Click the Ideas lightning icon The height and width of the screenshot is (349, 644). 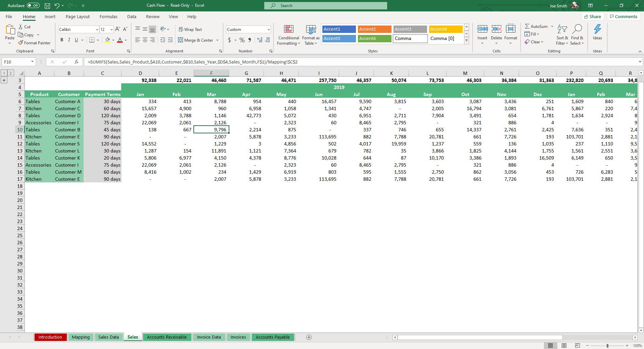597,30
